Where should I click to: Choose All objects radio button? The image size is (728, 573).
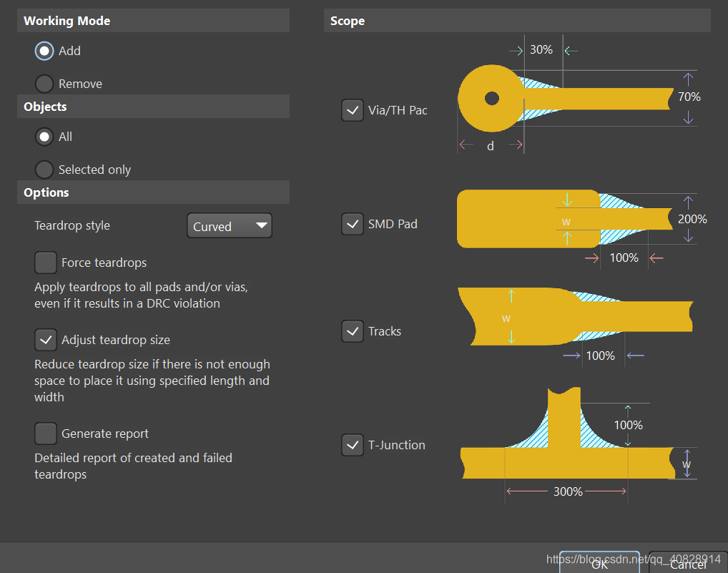tap(44, 137)
